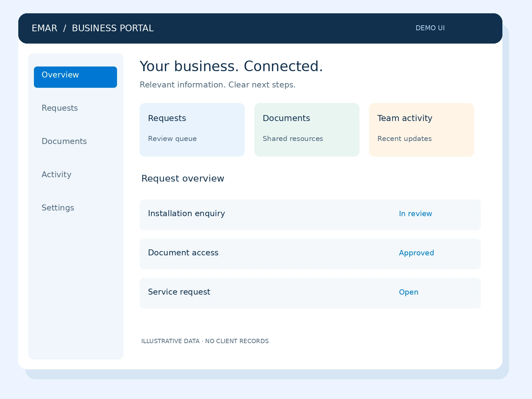Open the Requests Review queue card
Viewport: 532px width, 399px height.
192,130
